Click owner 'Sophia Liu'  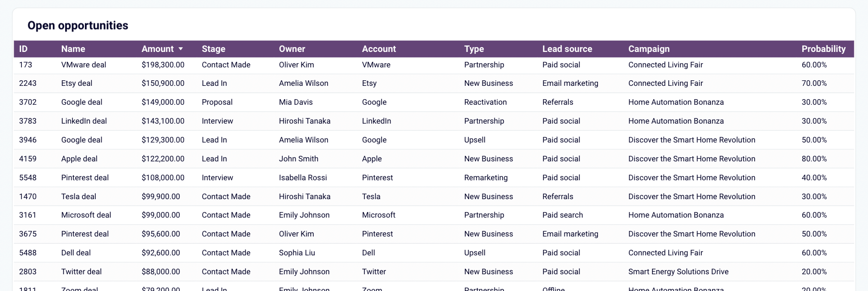point(297,253)
